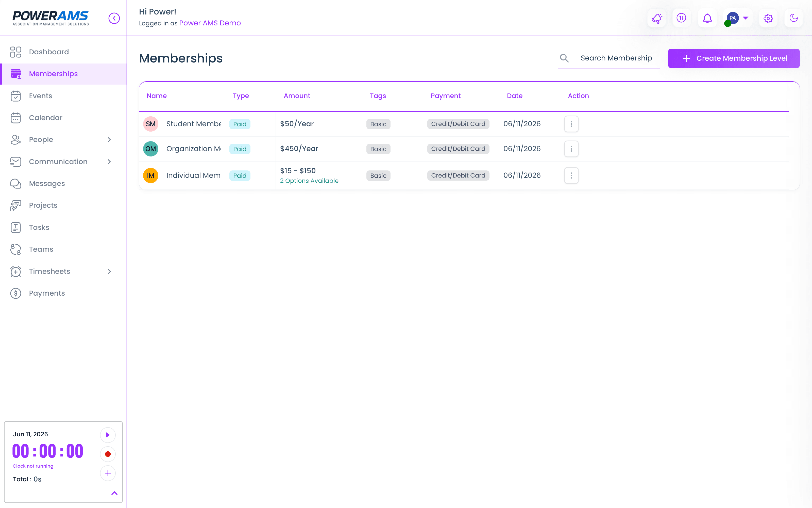812x508 pixels.
Task: Open actions menu for Individual Membership
Action: pyautogui.click(x=571, y=175)
